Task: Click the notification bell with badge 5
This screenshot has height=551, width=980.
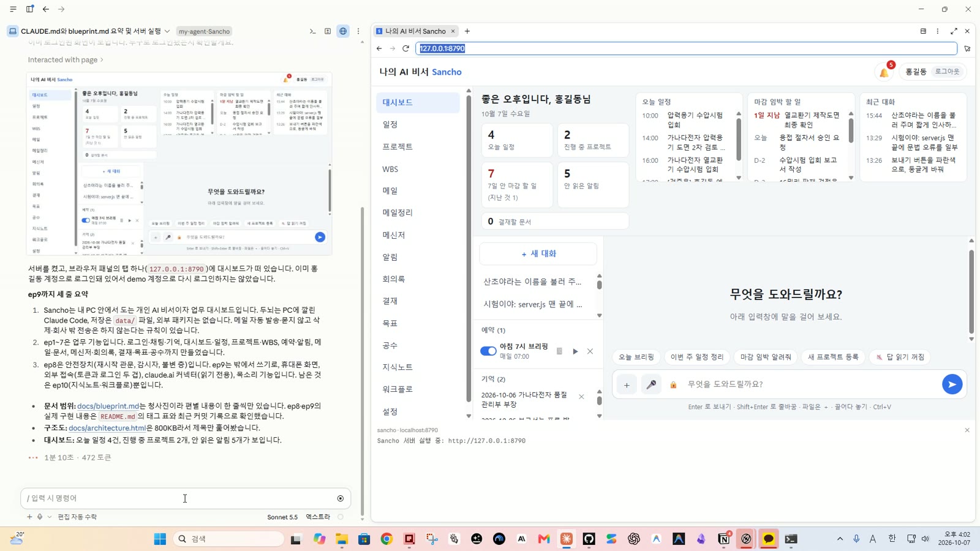Action: coord(884,72)
